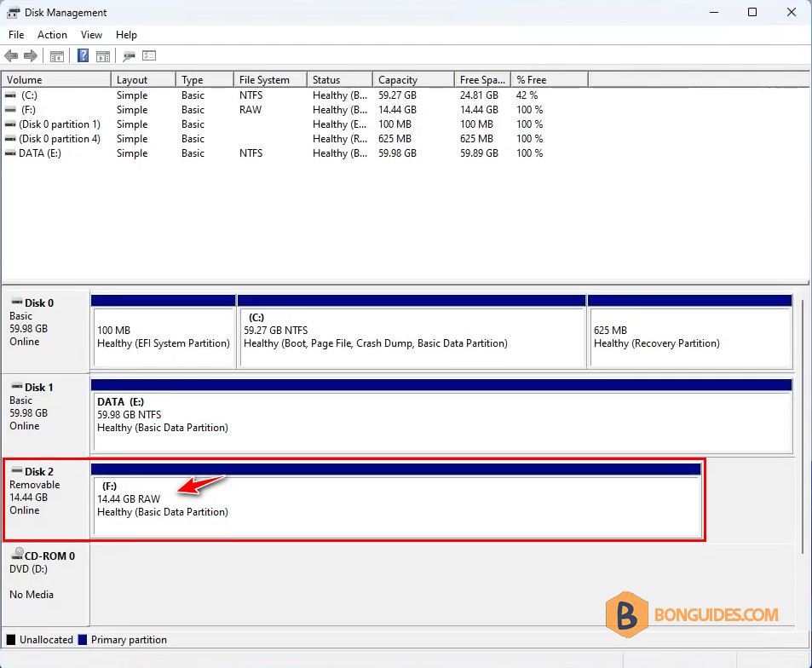812x668 pixels.
Task: Click the (Disk 0 partition 1) volume name
Action: [60, 124]
